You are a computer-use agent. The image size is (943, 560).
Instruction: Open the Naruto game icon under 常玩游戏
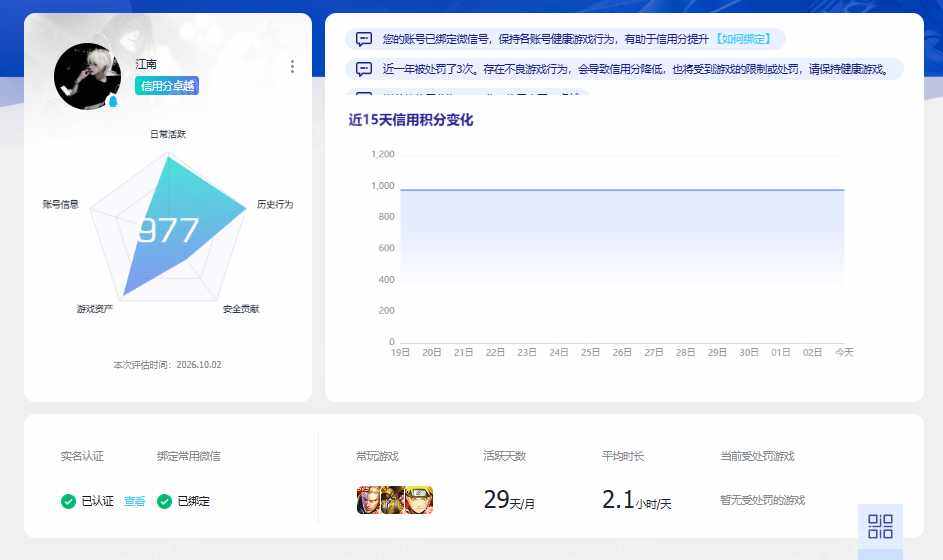419,500
